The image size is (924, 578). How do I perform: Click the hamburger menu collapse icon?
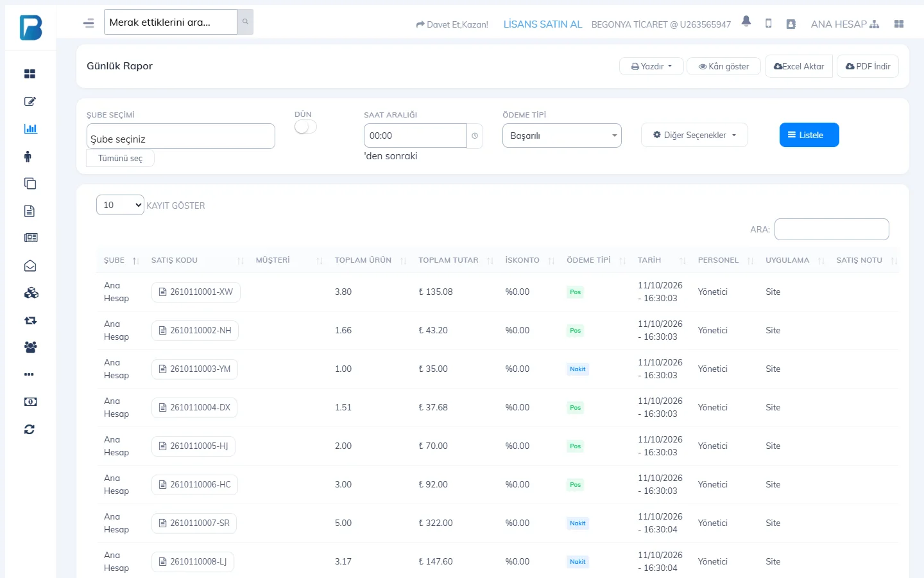(89, 23)
